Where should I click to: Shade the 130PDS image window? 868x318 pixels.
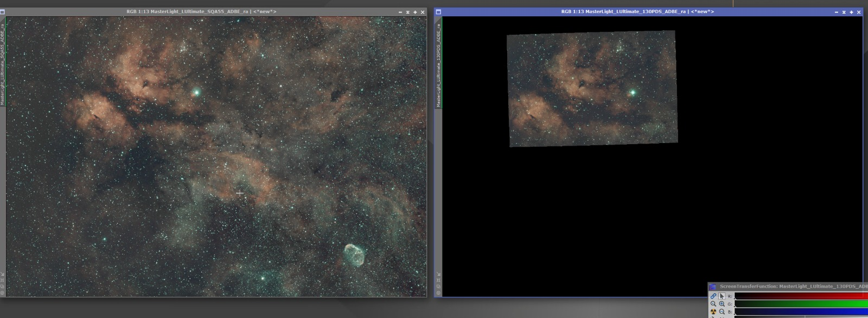844,12
